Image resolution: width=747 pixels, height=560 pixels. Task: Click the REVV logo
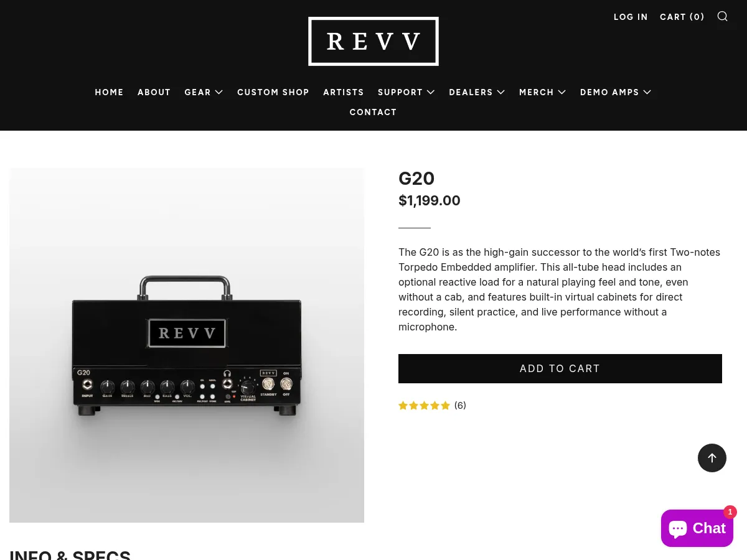[374, 41]
